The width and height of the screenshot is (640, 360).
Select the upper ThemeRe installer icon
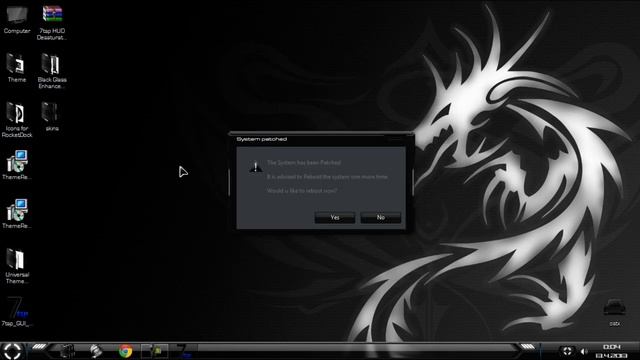17,165
